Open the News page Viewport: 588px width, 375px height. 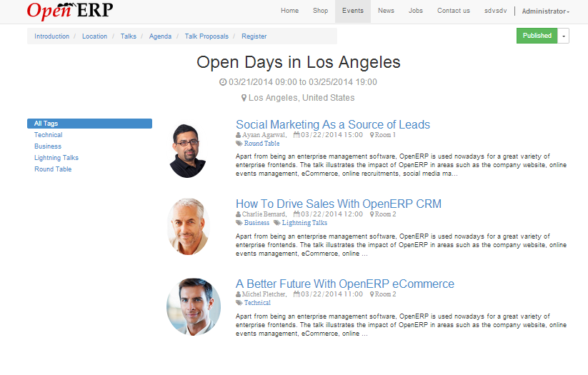[386, 11]
